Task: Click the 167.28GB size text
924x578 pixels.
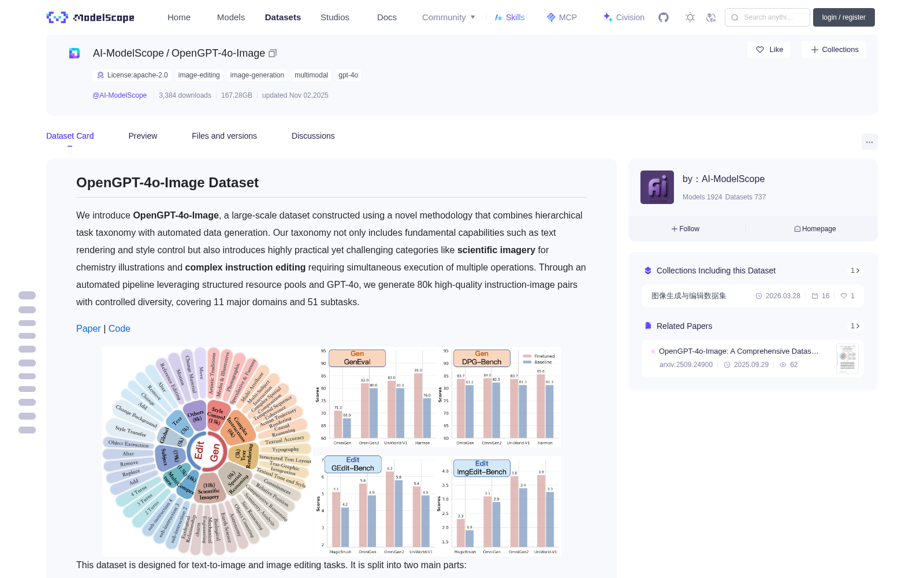Action: tap(237, 95)
